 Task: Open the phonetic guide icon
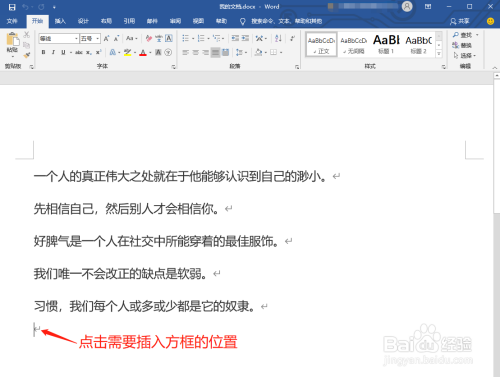click(159, 39)
